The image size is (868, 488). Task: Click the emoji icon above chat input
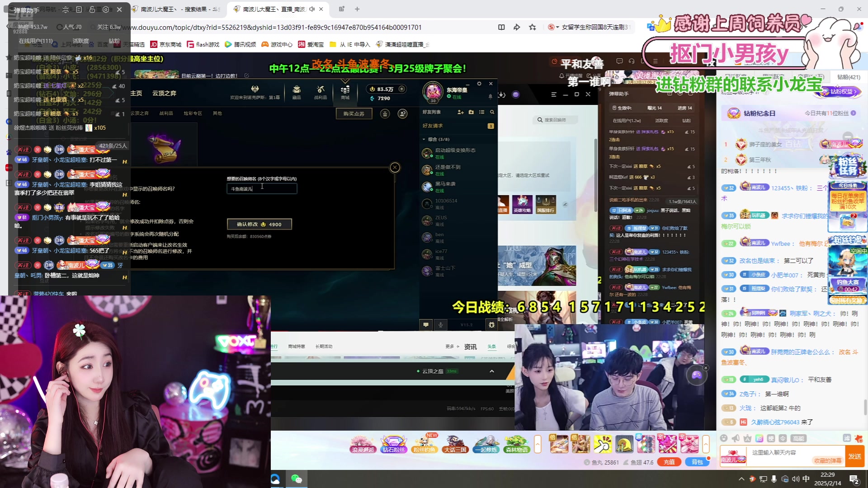tap(724, 438)
